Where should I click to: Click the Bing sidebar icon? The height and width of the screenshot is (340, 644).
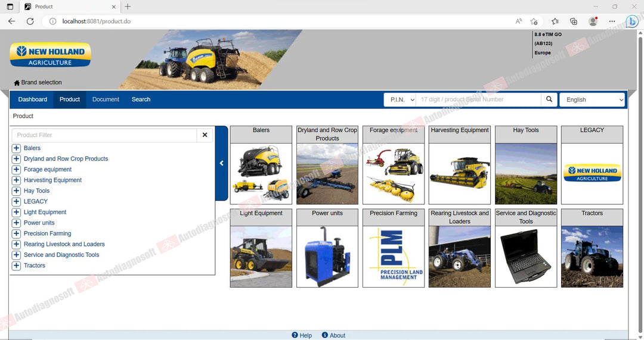(631, 21)
